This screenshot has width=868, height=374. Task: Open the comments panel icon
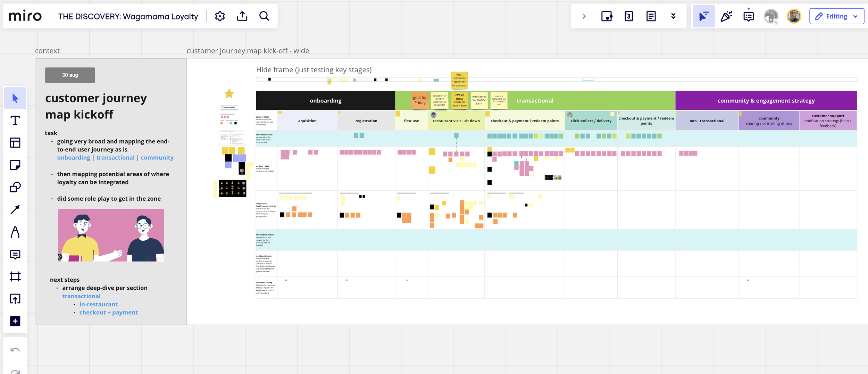(749, 16)
